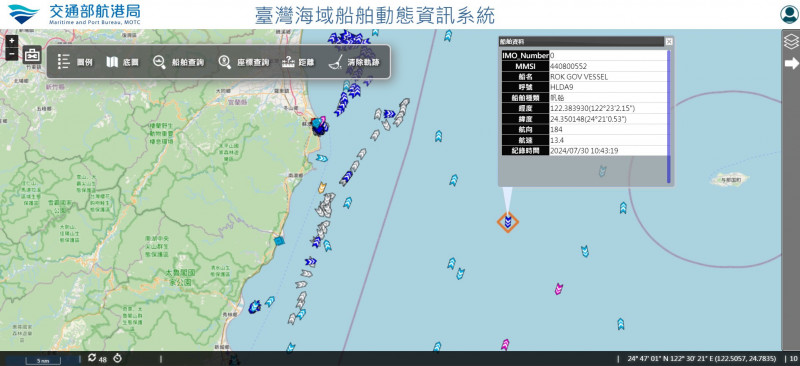Zoom out the map with minus button
800x366 pixels.
pos(12,54)
